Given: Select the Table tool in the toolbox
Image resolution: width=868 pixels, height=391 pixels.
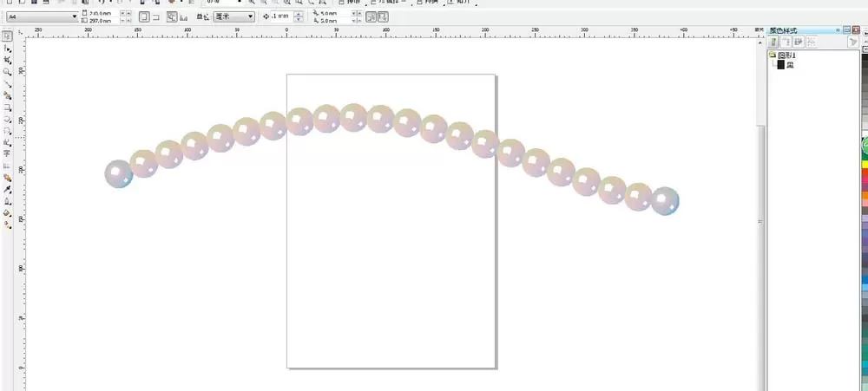Looking at the screenshot, I should [8, 166].
